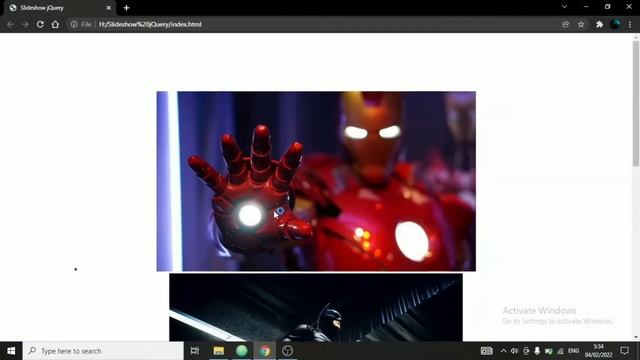Open the browser home page
Viewport: 640px width, 360px height.
click(x=55, y=24)
